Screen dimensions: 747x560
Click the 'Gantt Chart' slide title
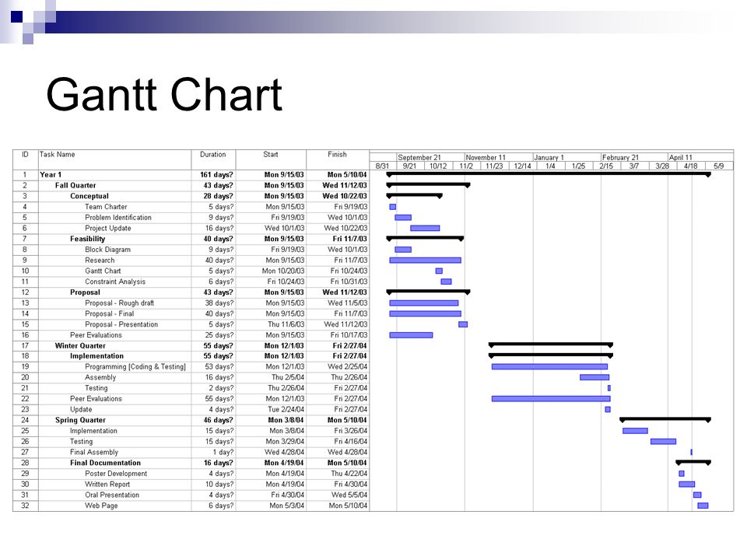tap(164, 95)
